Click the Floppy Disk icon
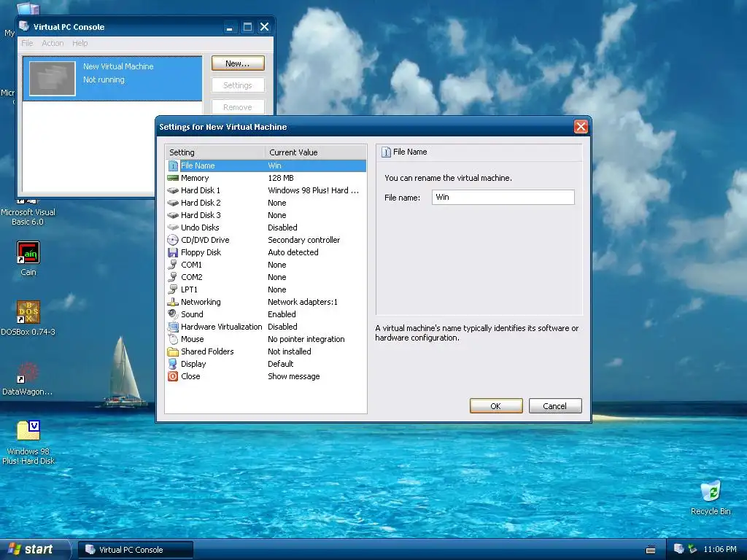 click(x=173, y=252)
